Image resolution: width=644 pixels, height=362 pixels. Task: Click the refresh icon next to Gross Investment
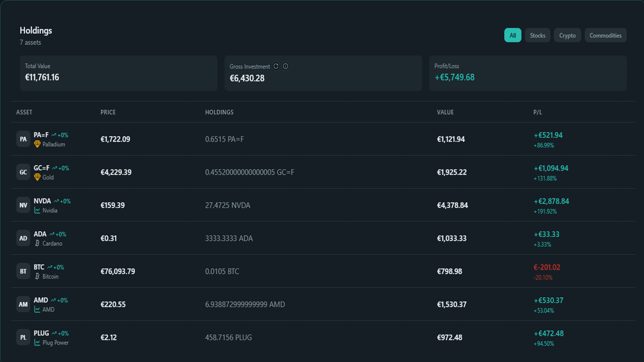tap(276, 66)
